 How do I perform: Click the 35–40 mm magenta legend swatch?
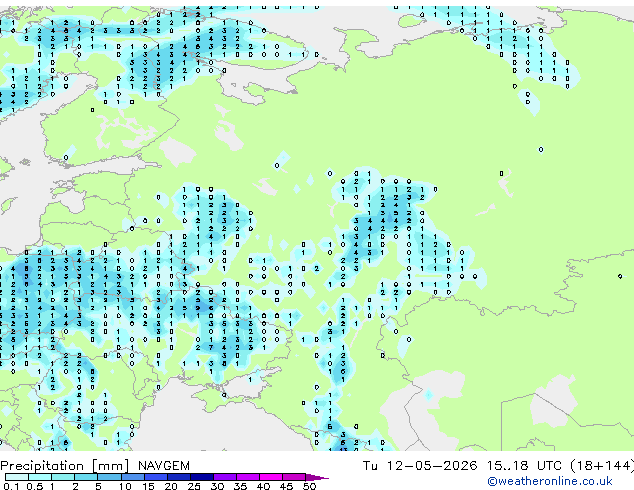click(x=248, y=477)
